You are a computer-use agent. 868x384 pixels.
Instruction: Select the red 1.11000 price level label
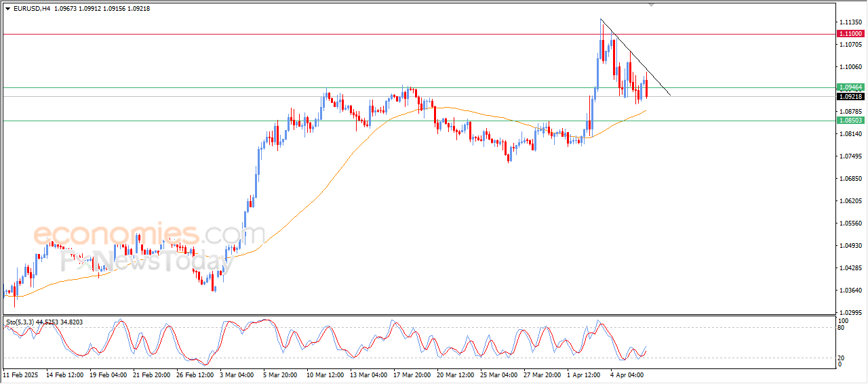pos(850,33)
